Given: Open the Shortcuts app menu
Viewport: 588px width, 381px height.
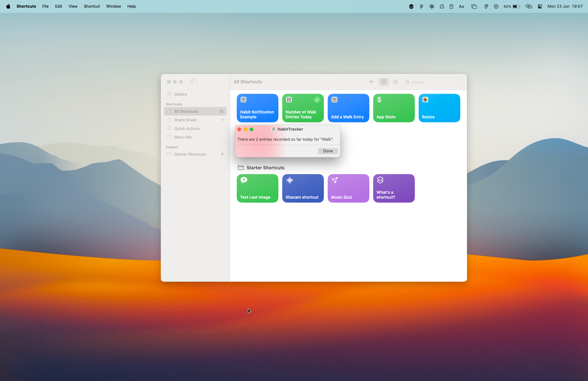Looking at the screenshot, I should 26,6.
